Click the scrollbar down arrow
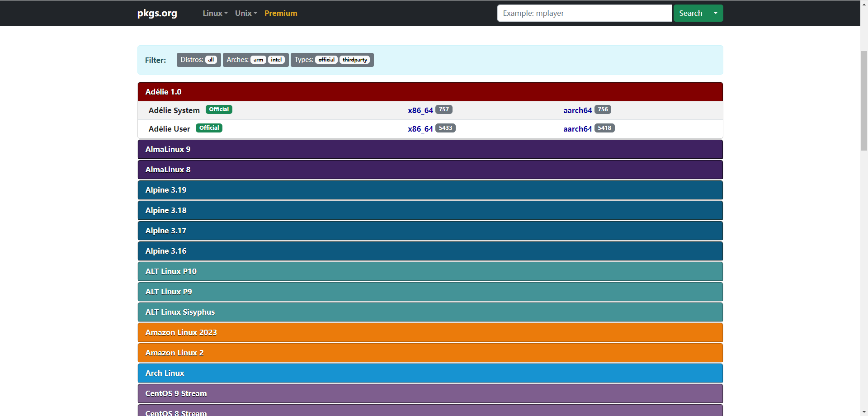The image size is (868, 416). [864, 412]
